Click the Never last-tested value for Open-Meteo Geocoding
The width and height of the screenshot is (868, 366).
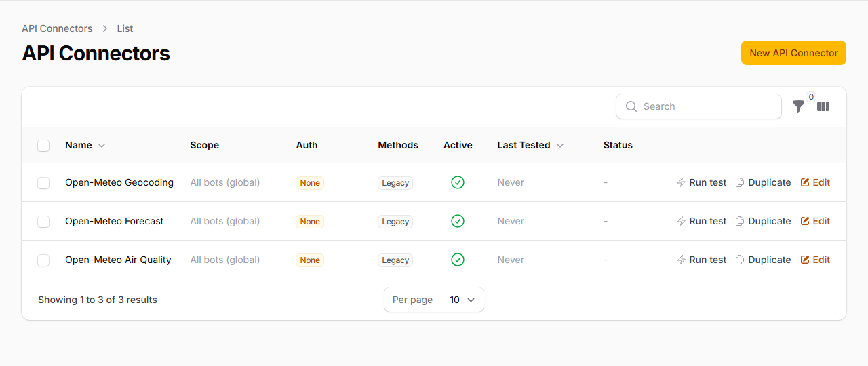pyautogui.click(x=511, y=182)
